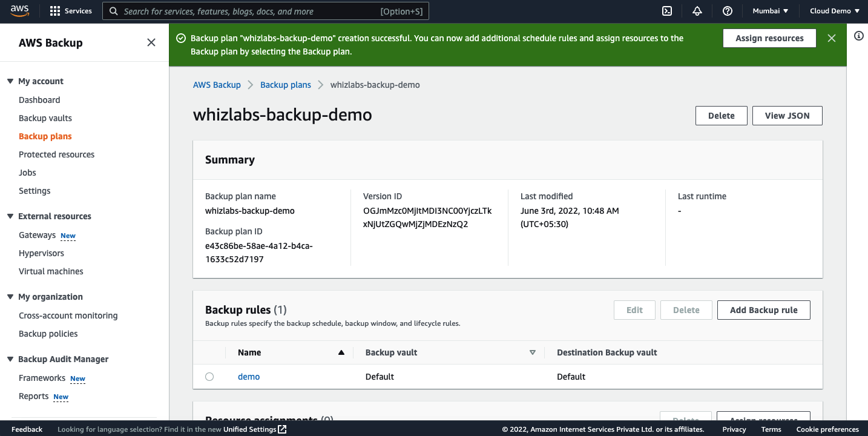The image size is (868, 436).
Task: Open Gateways in sidebar
Action: click(x=37, y=235)
